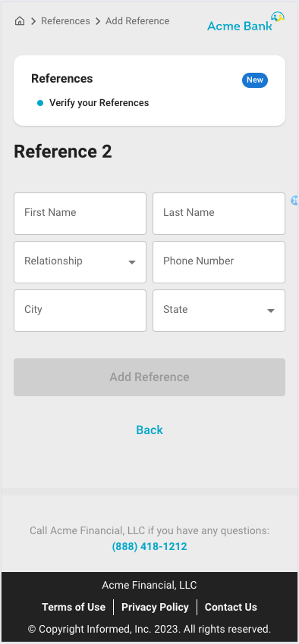Click the blue icon at right edge
This screenshot has height=644, width=299.
click(x=295, y=201)
